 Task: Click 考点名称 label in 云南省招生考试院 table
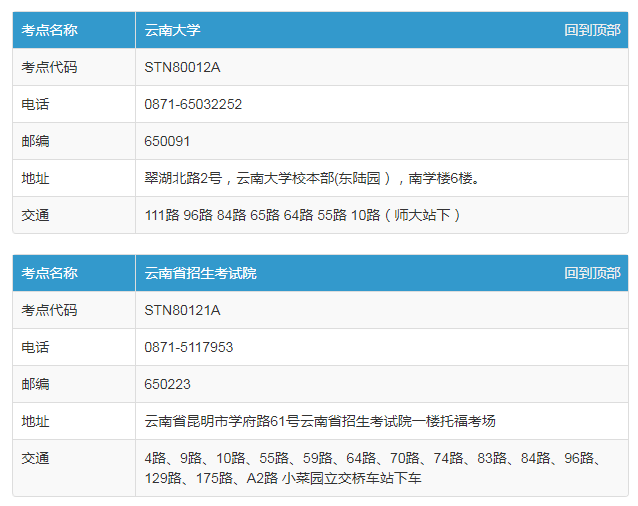pyautogui.click(x=49, y=273)
